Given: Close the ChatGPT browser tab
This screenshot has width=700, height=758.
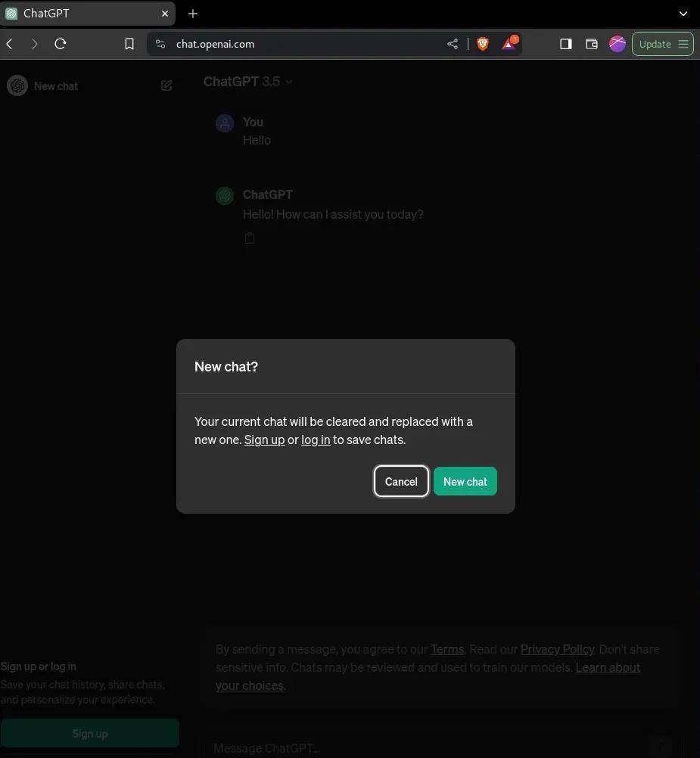Looking at the screenshot, I should pyautogui.click(x=165, y=14).
